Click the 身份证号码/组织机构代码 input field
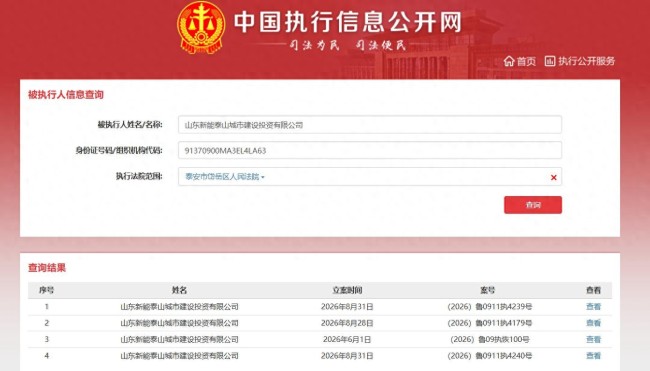This screenshot has height=371, width=650. click(x=370, y=150)
